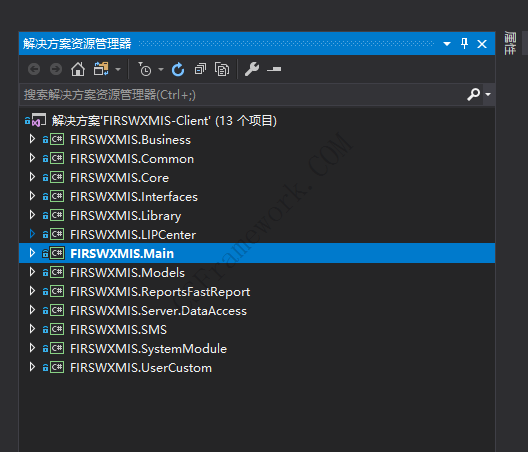Viewport: 528px width, 452px height.
Task: Click the Refresh icon in toolbar
Action: 178,69
